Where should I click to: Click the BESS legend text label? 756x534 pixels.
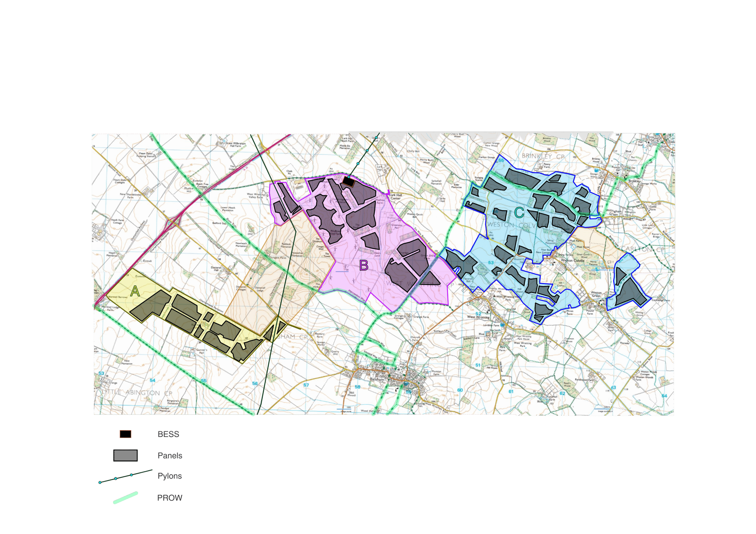pyautogui.click(x=168, y=434)
